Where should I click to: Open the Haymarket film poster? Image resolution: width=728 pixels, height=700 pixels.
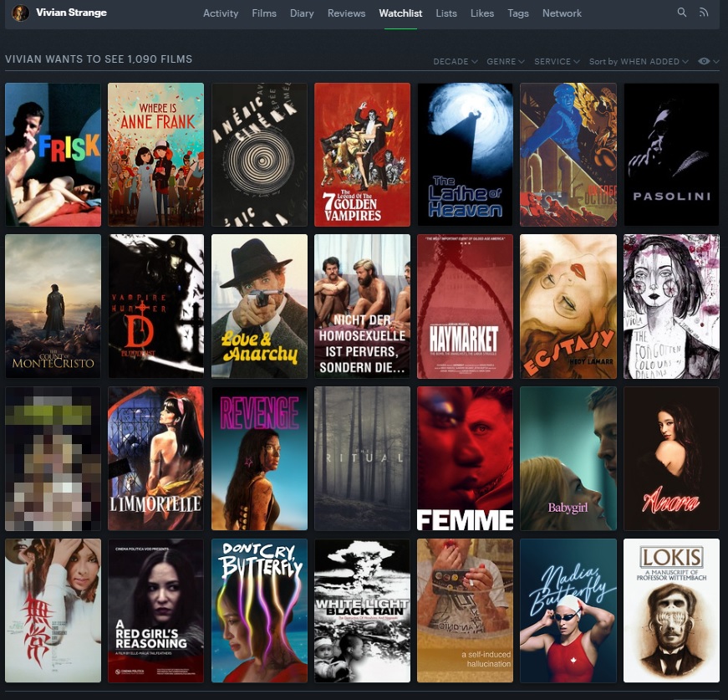pyautogui.click(x=466, y=306)
